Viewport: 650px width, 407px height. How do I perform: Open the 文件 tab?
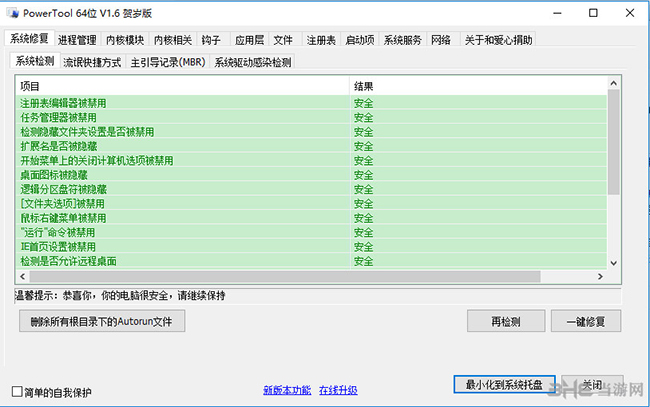point(283,40)
